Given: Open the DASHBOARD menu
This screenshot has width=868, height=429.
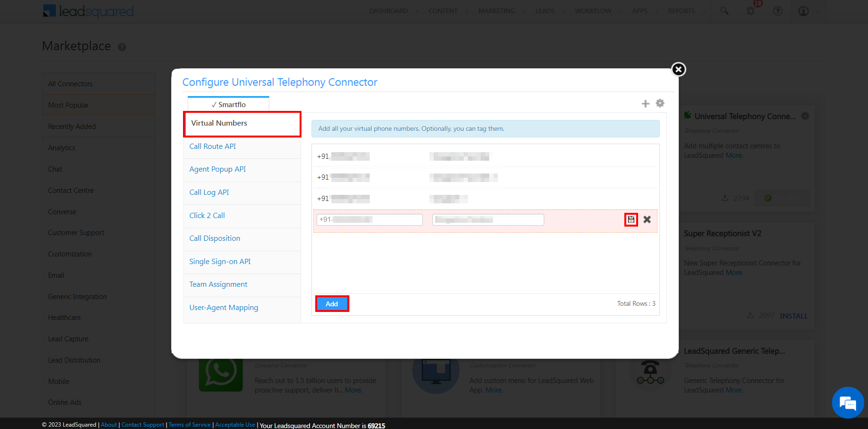Looking at the screenshot, I should (x=389, y=11).
